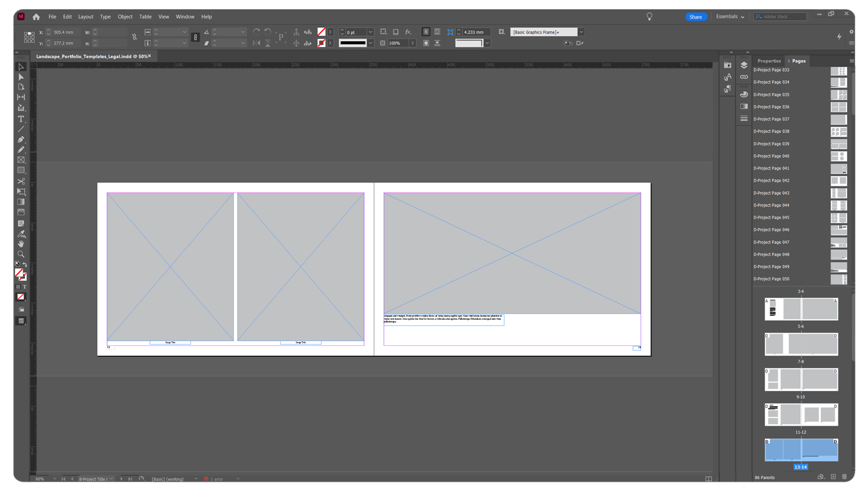Select the Gap tool
Screen dimensions: 868x490
[21, 97]
